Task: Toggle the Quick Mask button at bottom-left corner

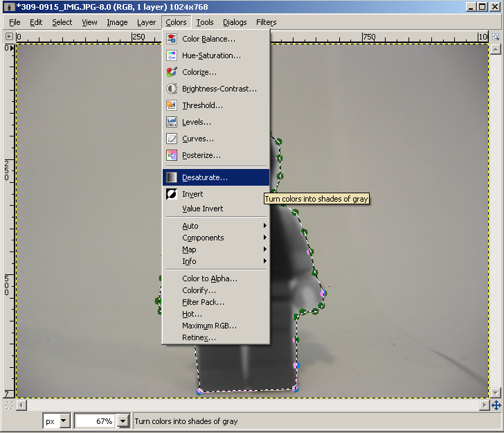Action: pos(9,405)
